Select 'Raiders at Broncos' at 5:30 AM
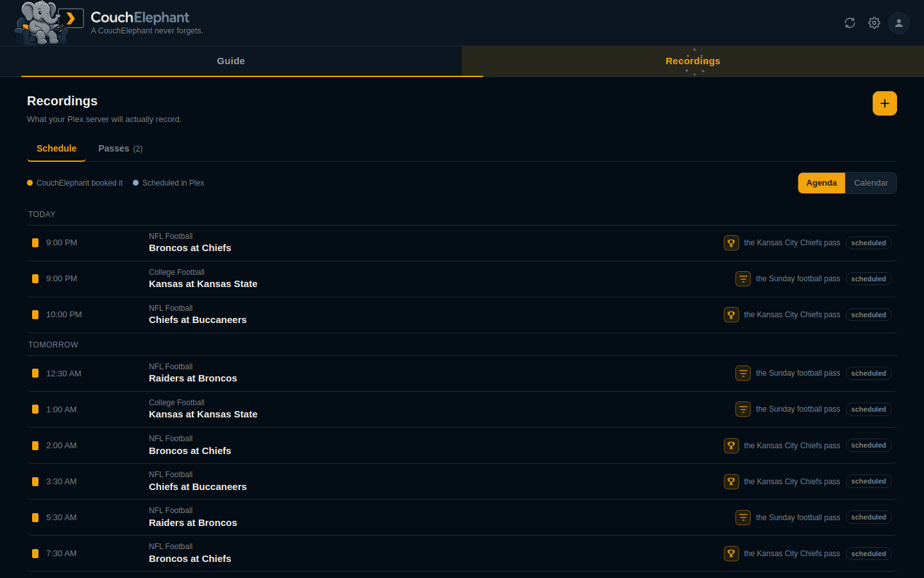Viewport: 924px width, 578px height. pos(193,523)
